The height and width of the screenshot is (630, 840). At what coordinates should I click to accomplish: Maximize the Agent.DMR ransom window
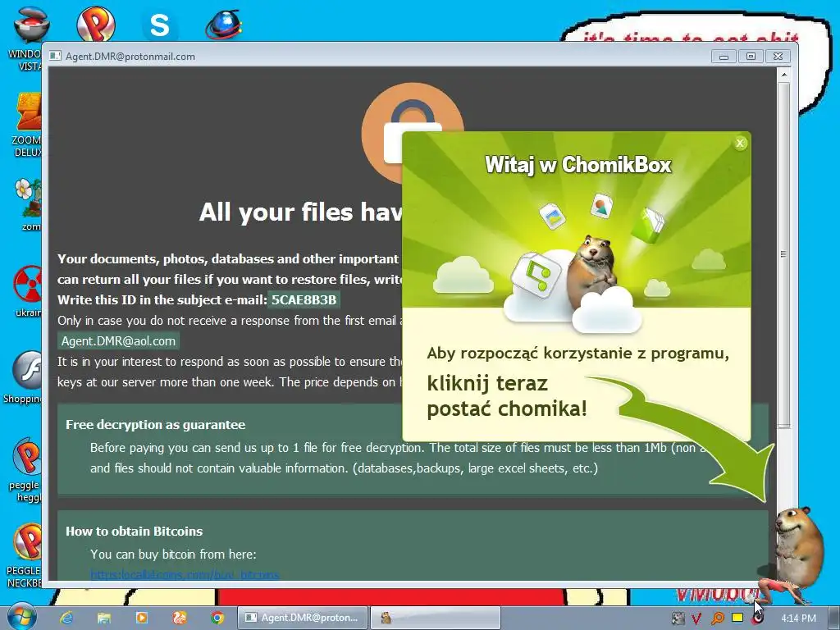[x=751, y=57]
